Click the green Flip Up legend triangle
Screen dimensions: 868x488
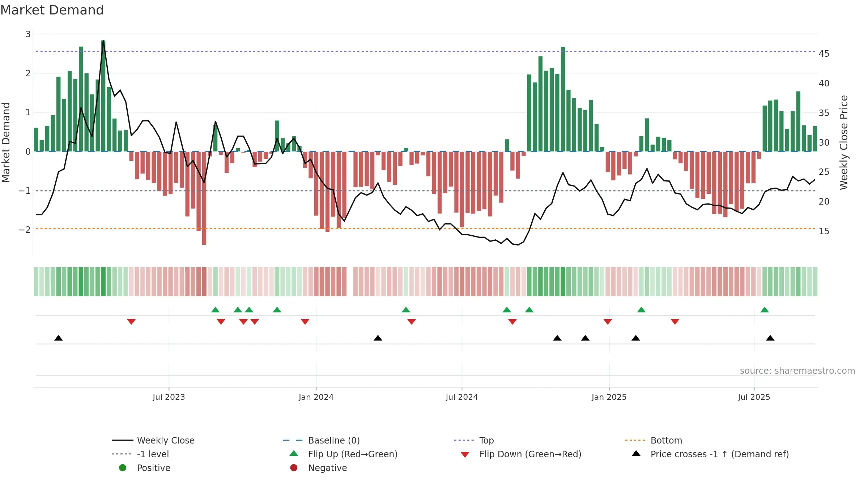click(294, 453)
